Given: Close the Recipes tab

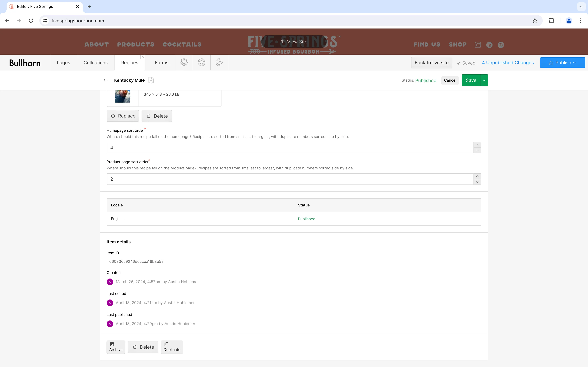Looking at the screenshot, I should [143, 57].
